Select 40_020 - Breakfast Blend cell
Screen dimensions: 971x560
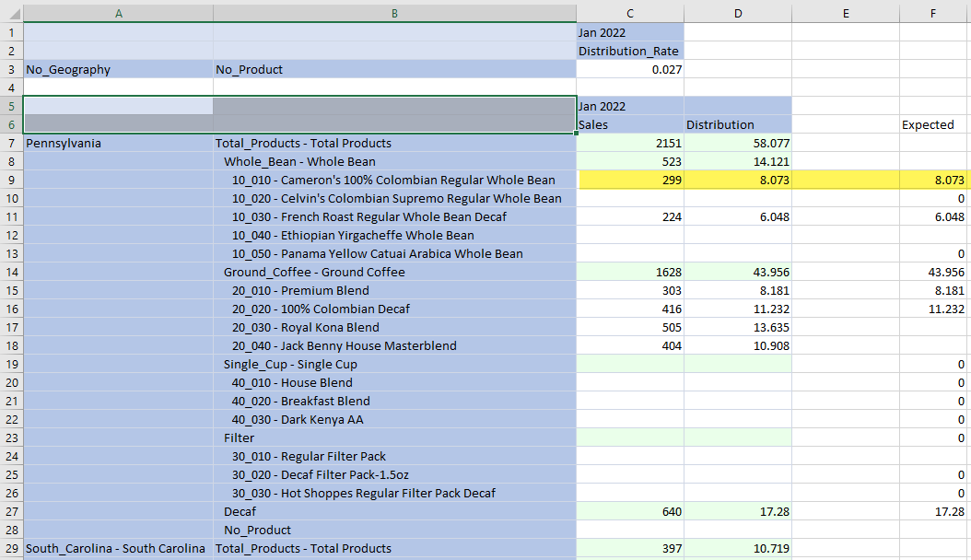pyautogui.click(x=394, y=401)
